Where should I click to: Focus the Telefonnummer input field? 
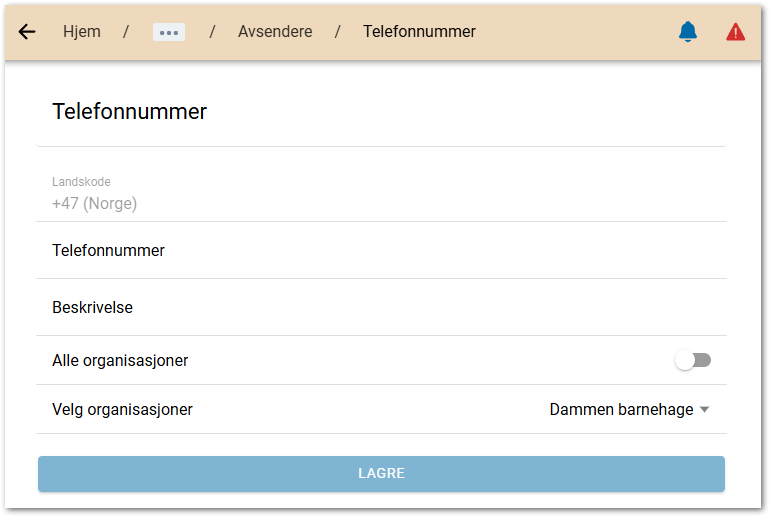click(380, 250)
